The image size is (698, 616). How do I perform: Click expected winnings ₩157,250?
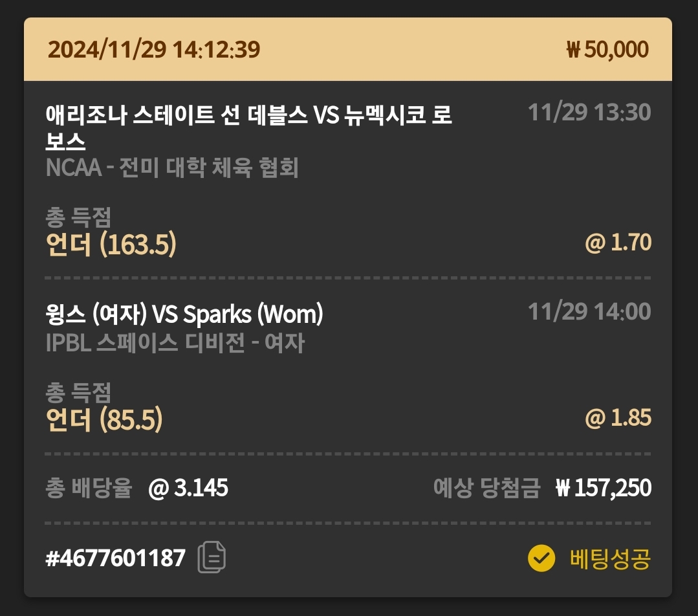pos(603,488)
